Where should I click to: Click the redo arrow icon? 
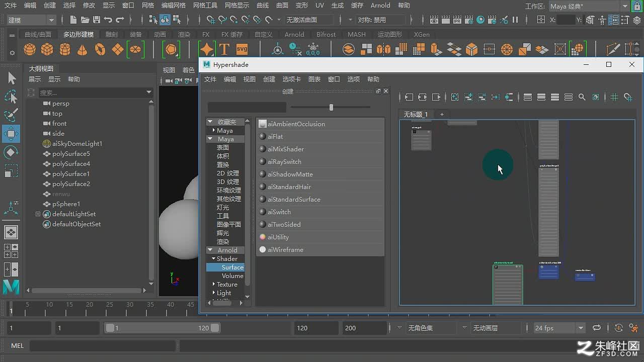[x=120, y=20]
